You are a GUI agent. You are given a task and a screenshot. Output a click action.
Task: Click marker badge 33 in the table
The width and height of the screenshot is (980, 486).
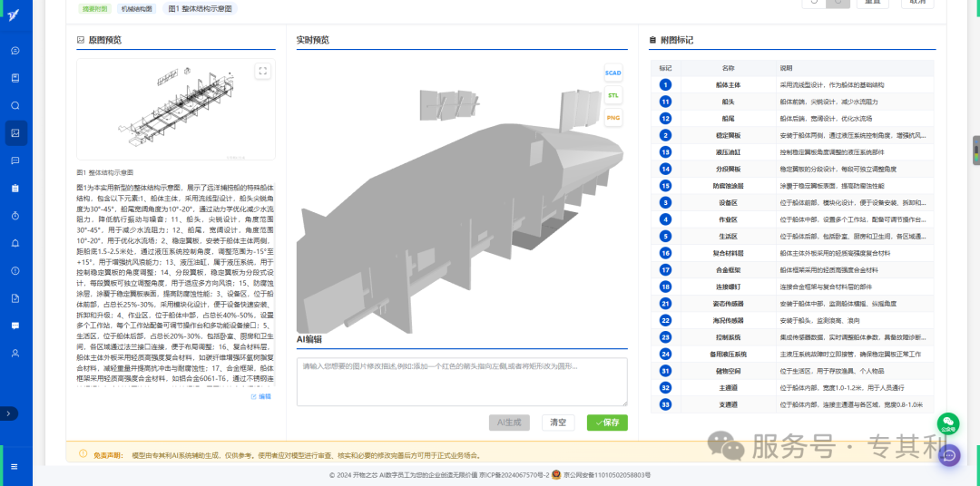(666, 404)
